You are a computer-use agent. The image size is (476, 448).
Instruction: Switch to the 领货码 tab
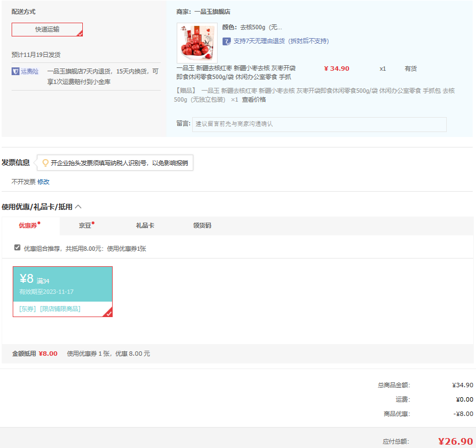pyautogui.click(x=202, y=226)
